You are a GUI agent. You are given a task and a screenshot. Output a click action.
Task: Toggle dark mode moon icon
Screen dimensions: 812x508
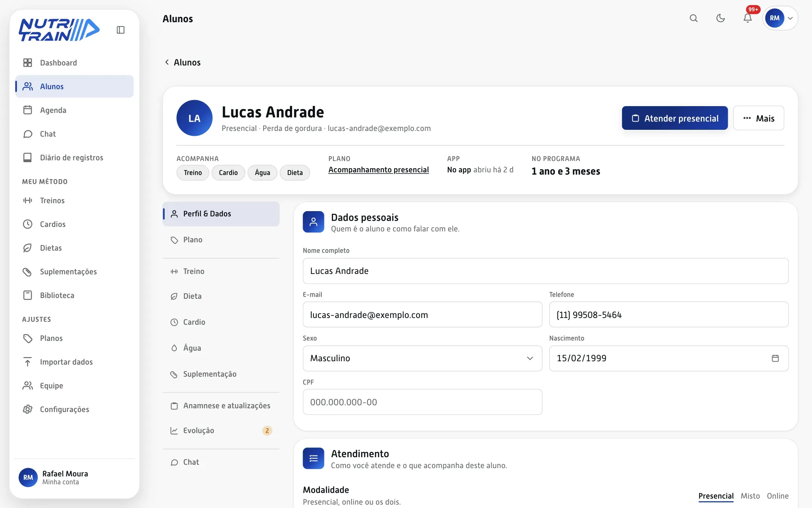coord(721,18)
